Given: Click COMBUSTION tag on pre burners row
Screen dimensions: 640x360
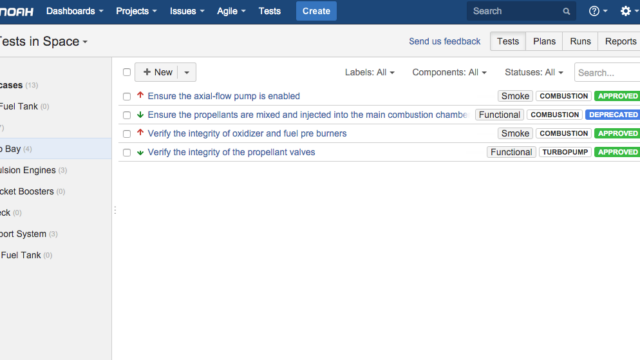Looking at the screenshot, I should click(564, 133).
